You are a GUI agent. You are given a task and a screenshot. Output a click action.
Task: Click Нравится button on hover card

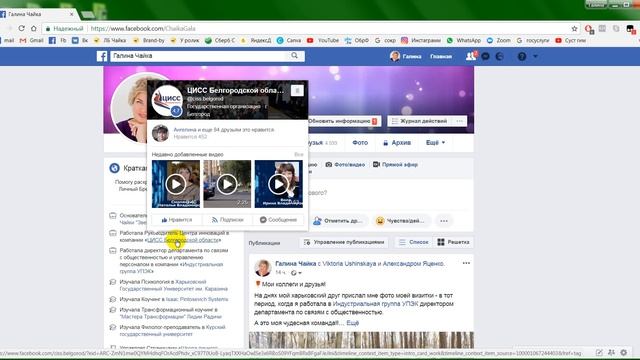click(176, 220)
